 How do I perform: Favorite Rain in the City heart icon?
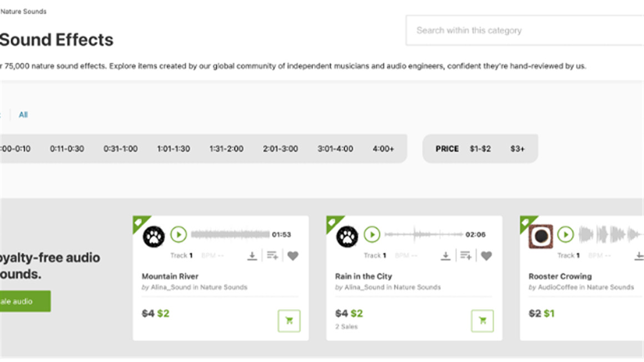486,256
